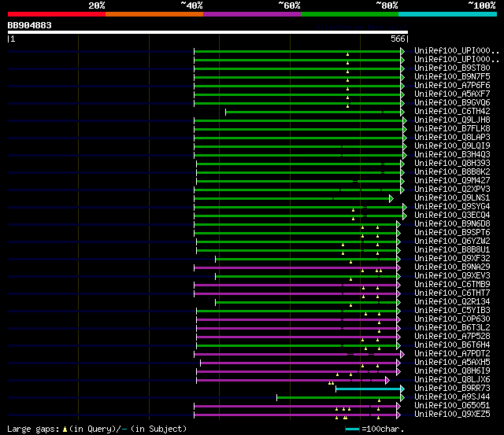Viewport: 504px width, 435px height.
Task: Click the UniRef100_Q9XF32 hit label
Action: point(452,259)
